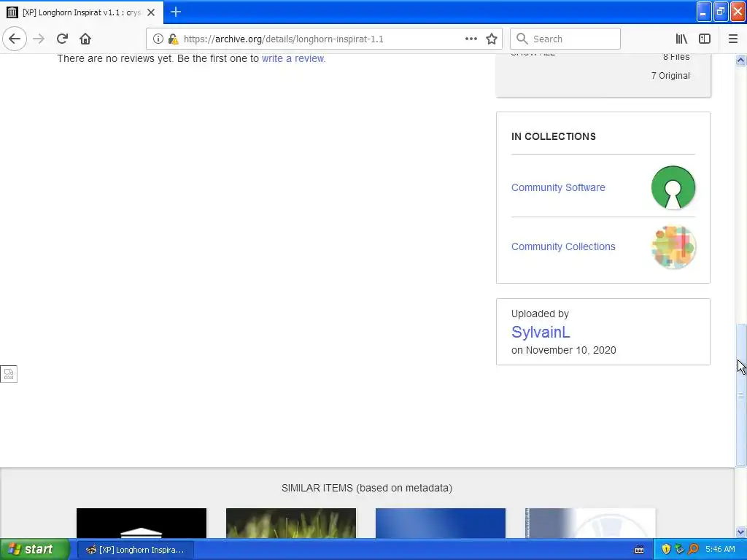Open the first black similar item thumbnail
747x560 pixels.
click(x=142, y=523)
